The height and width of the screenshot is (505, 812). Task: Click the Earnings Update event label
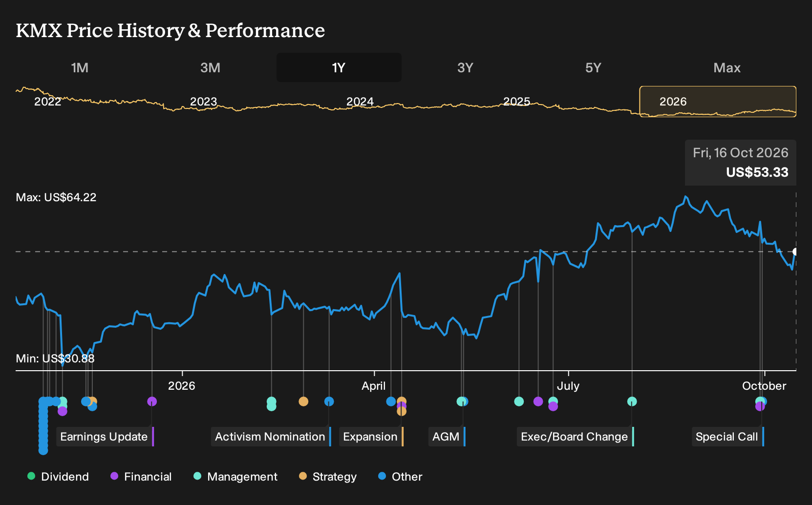(106, 437)
